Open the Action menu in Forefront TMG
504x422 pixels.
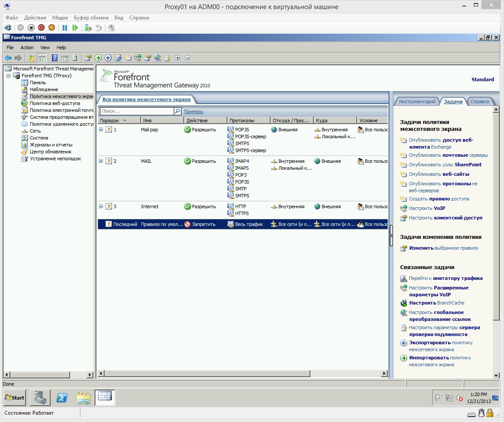point(27,48)
